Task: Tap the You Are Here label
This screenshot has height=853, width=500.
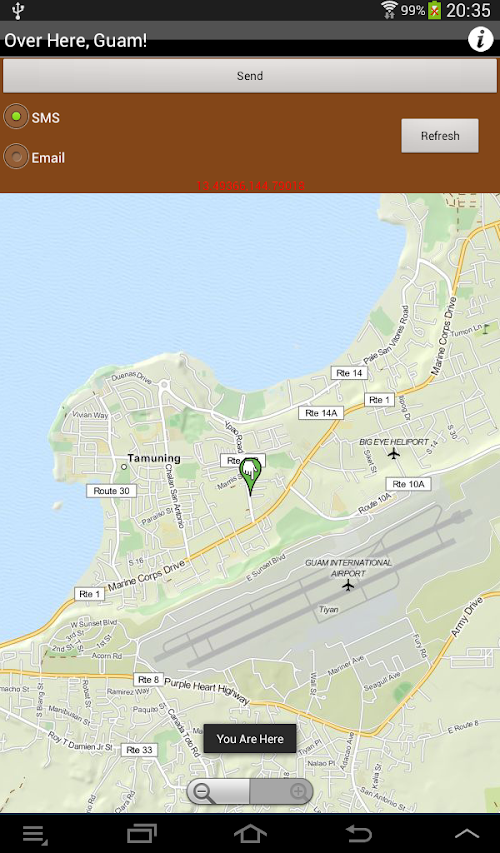Action: point(250,739)
